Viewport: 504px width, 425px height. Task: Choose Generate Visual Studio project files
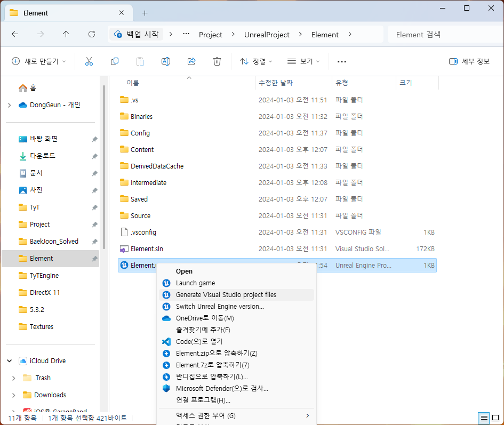pyautogui.click(x=226, y=294)
